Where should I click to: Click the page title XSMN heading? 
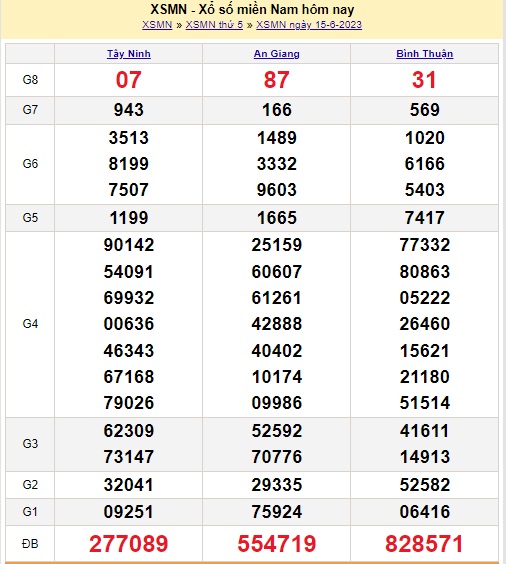tap(252, 9)
